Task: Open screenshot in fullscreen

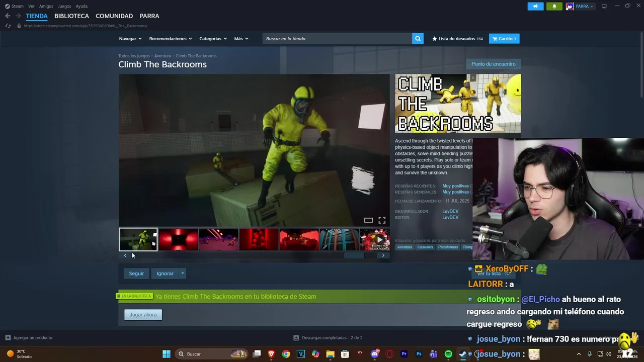Action: [382, 220]
